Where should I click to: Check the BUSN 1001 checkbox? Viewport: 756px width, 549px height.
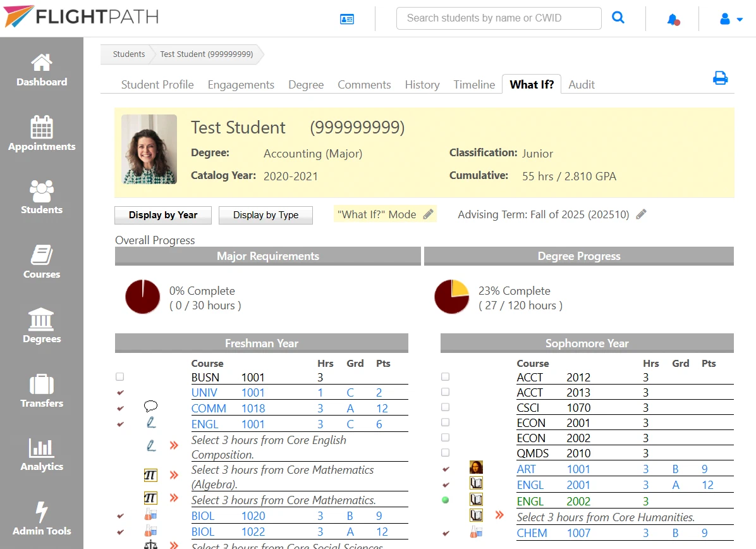click(120, 376)
